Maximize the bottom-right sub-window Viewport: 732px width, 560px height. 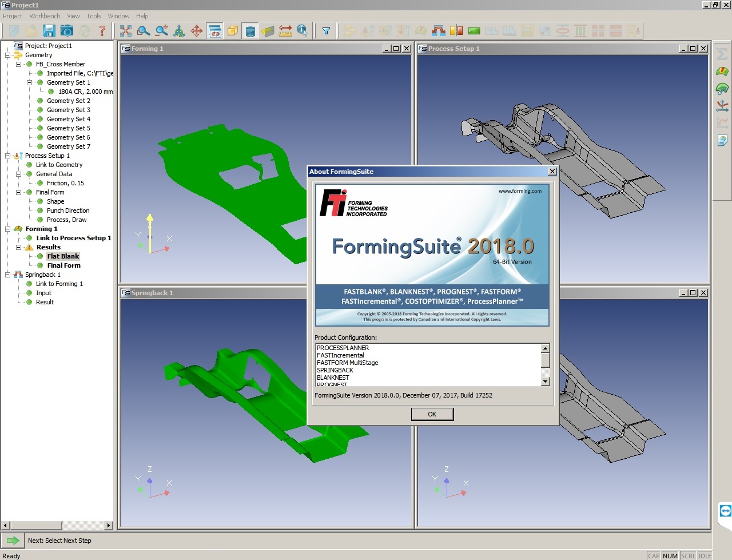pos(693,293)
